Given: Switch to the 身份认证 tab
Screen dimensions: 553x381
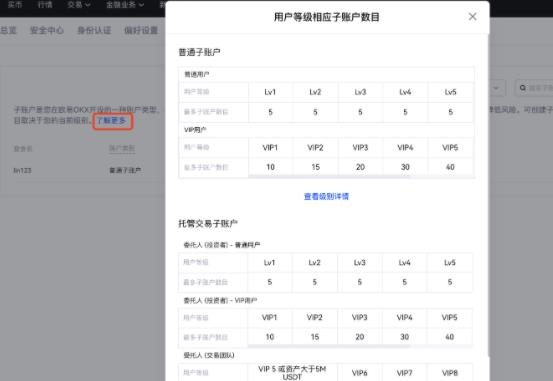Looking at the screenshot, I should coord(94,30).
